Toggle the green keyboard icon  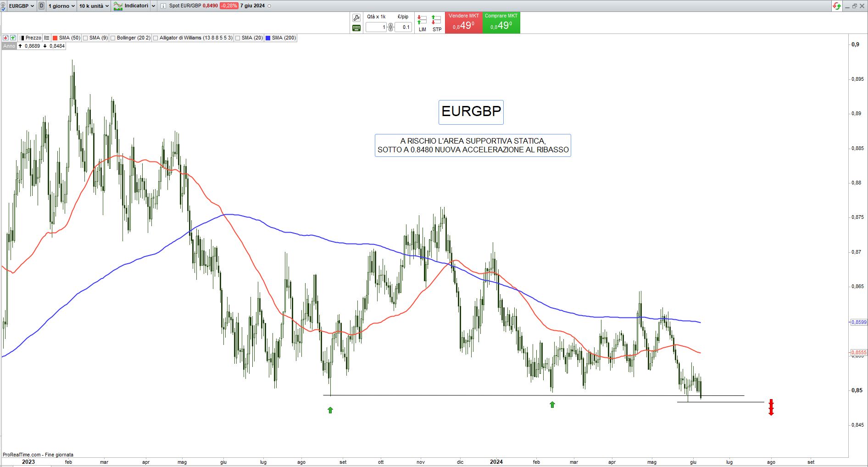click(356, 28)
